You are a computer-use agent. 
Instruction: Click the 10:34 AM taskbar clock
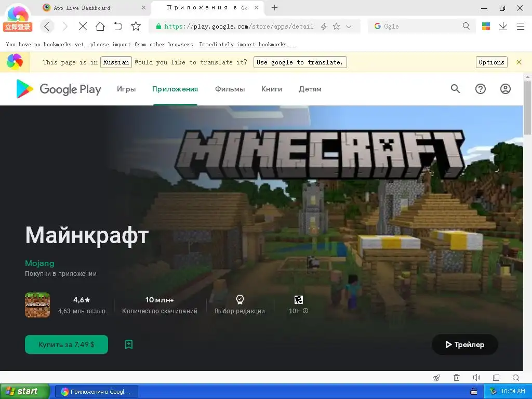coord(513,392)
